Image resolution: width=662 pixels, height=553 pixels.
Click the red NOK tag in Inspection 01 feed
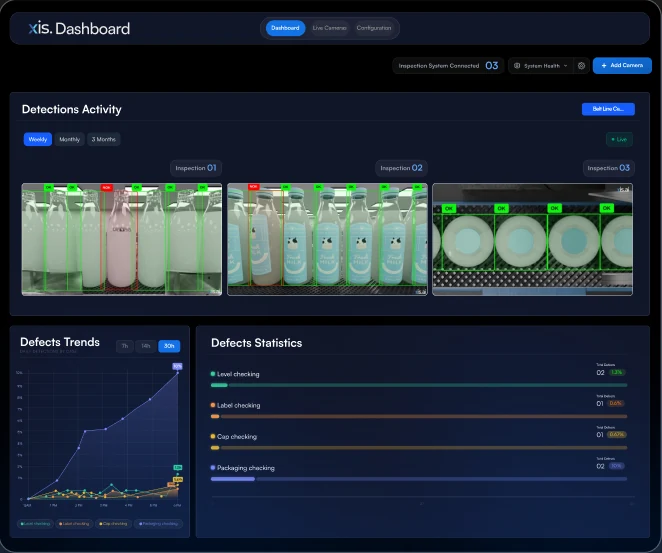click(x=106, y=187)
